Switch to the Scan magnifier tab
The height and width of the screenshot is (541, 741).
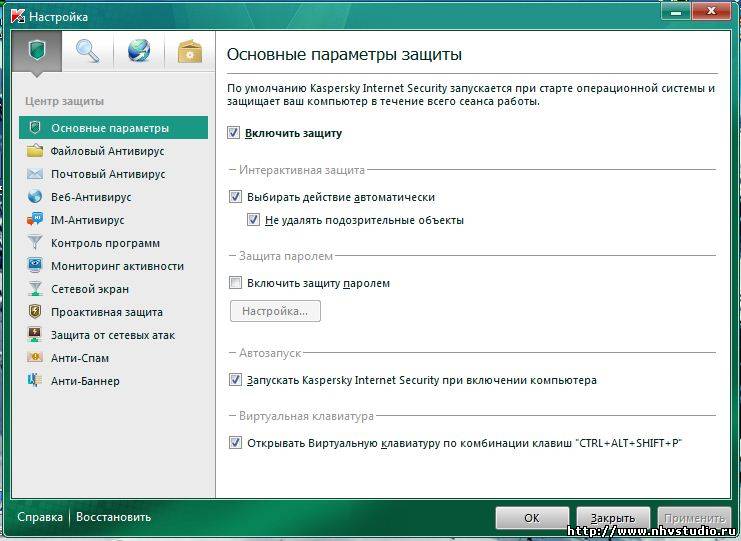(88, 51)
